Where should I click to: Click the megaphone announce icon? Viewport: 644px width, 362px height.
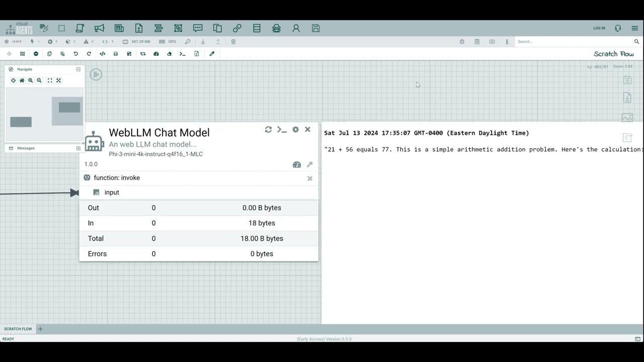point(99,28)
